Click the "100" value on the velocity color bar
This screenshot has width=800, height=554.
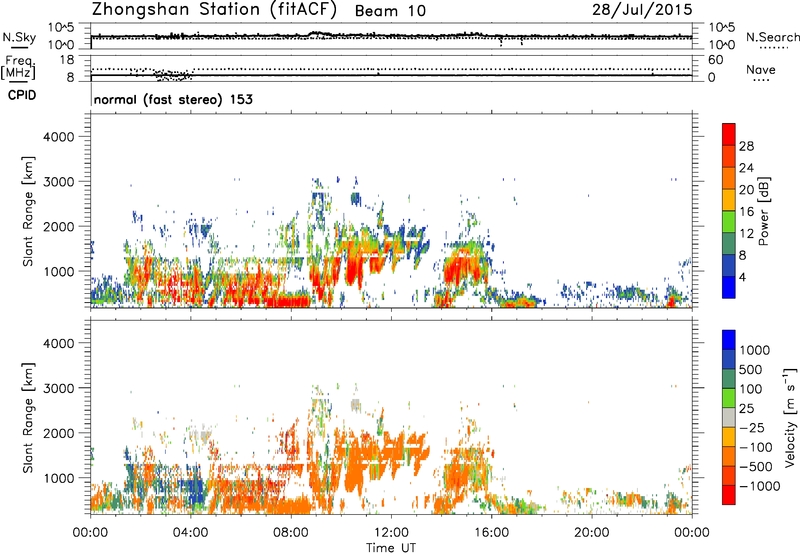[x=751, y=389]
